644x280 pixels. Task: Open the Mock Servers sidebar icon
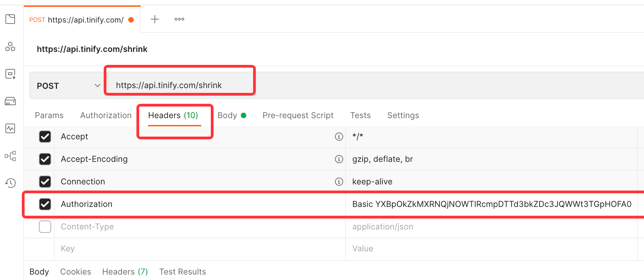click(x=10, y=101)
